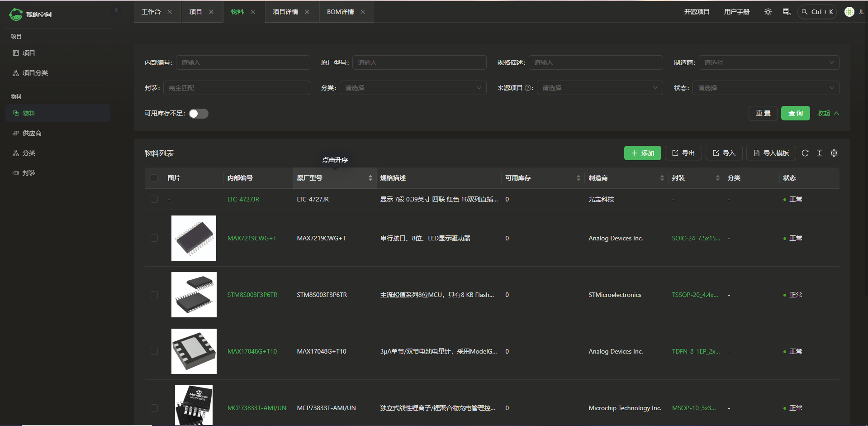Click the user avatar icon at top right
868x426 pixels.
(x=849, y=12)
